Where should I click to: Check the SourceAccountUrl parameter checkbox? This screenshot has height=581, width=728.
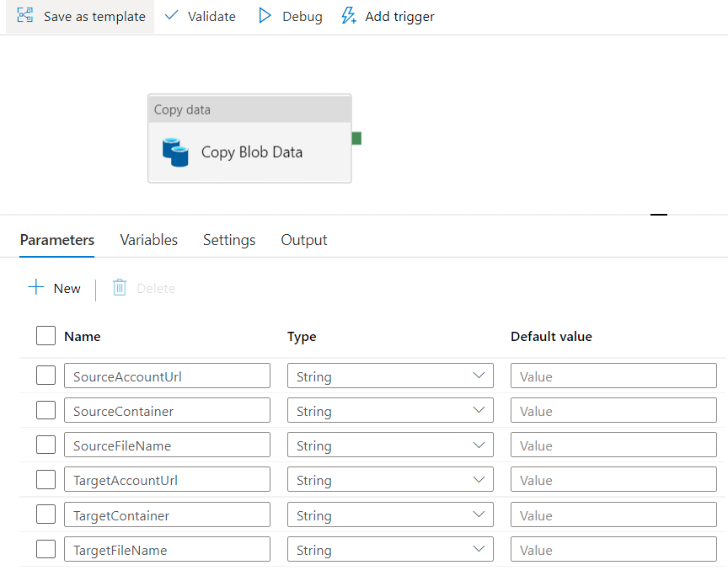45,375
